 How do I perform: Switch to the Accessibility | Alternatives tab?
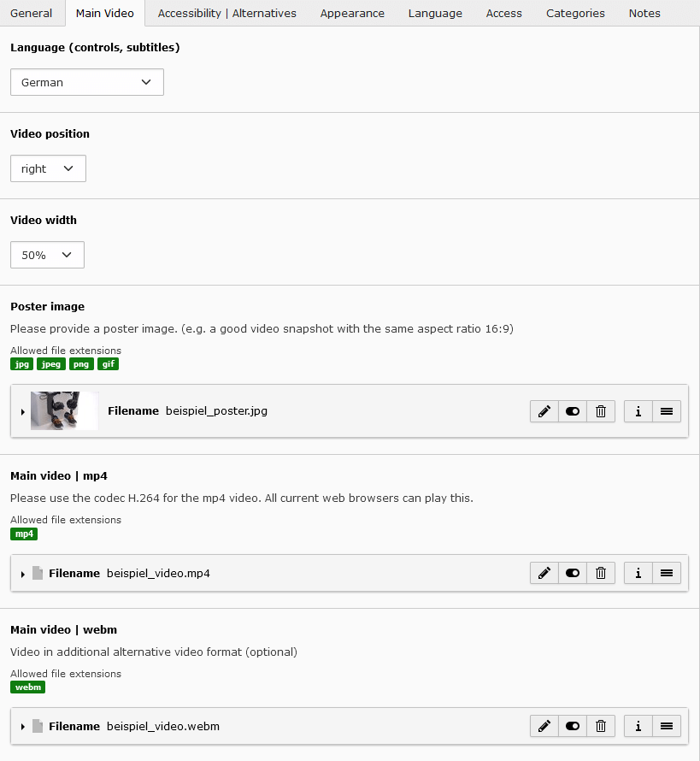point(227,13)
